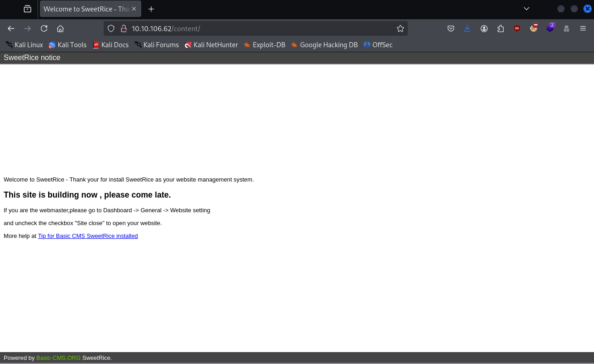
Task: Click the 'This site is building now' heading
Action: 87,195
